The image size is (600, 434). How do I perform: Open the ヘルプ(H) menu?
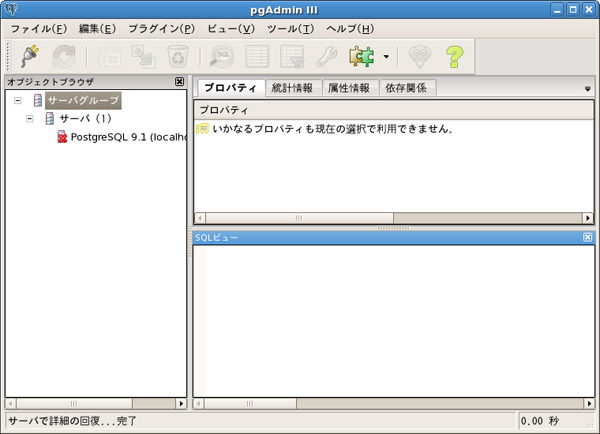(x=350, y=29)
